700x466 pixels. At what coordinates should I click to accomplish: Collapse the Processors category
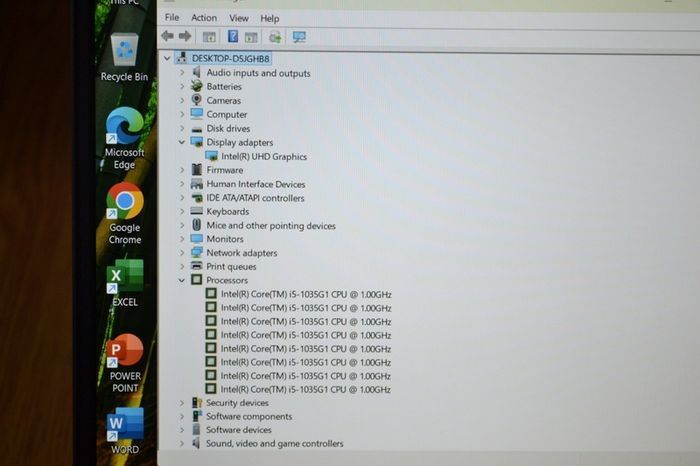182,280
